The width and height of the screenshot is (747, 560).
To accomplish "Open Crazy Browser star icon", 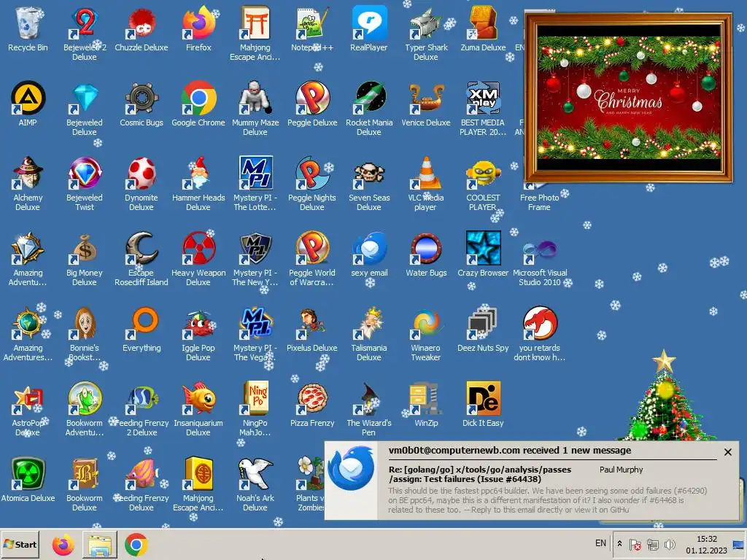I will 483,254.
